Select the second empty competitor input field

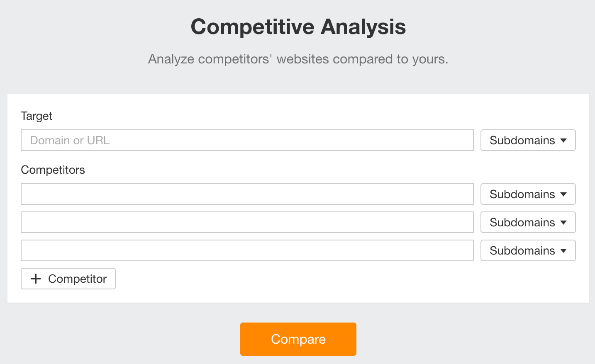(x=247, y=222)
